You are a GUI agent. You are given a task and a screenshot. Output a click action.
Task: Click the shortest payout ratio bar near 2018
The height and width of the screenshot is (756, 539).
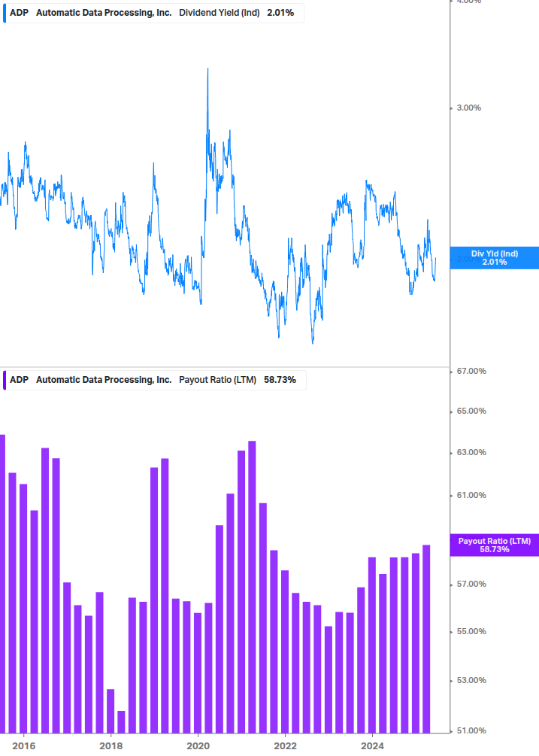tap(121, 722)
